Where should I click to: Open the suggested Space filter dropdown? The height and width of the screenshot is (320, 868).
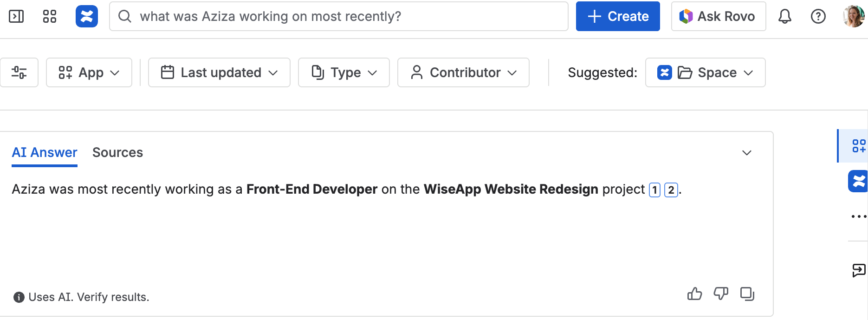705,72
